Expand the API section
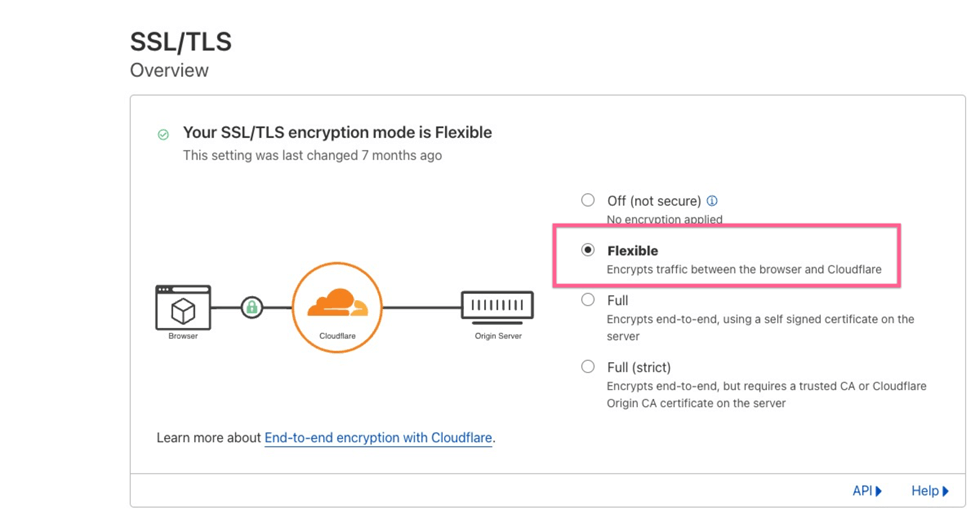975x510 pixels. (x=866, y=491)
